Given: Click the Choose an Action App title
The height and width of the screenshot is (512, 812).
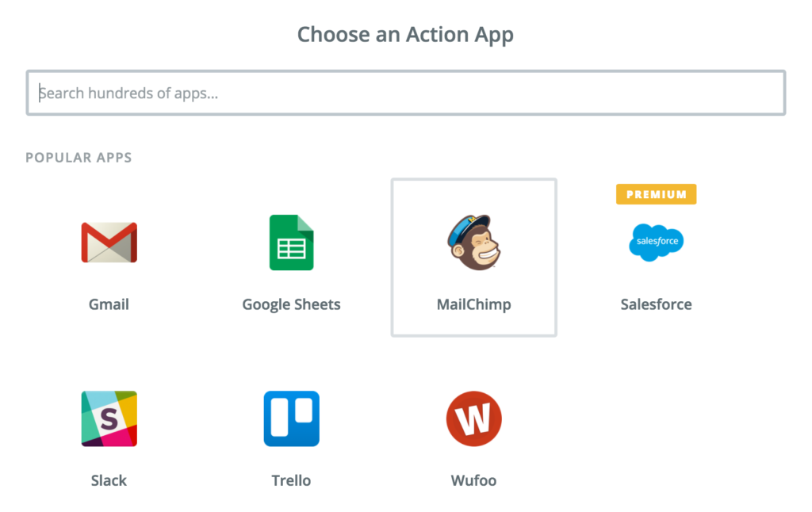Looking at the screenshot, I should point(405,34).
